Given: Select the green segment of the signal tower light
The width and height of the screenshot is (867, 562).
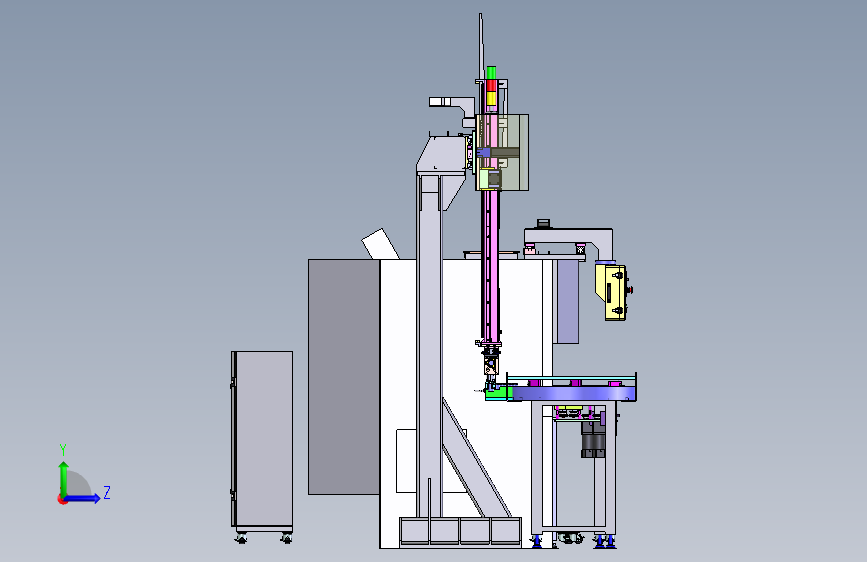Looking at the screenshot, I should (x=491, y=73).
